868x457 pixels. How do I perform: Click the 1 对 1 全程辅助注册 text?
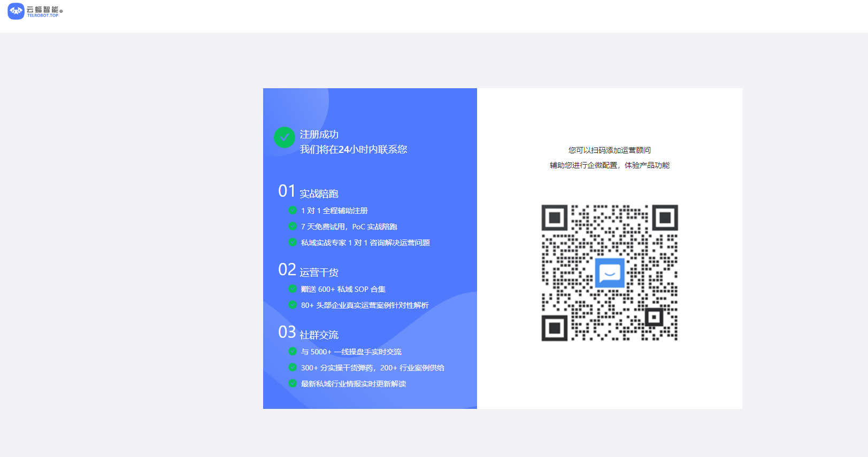pyautogui.click(x=334, y=211)
